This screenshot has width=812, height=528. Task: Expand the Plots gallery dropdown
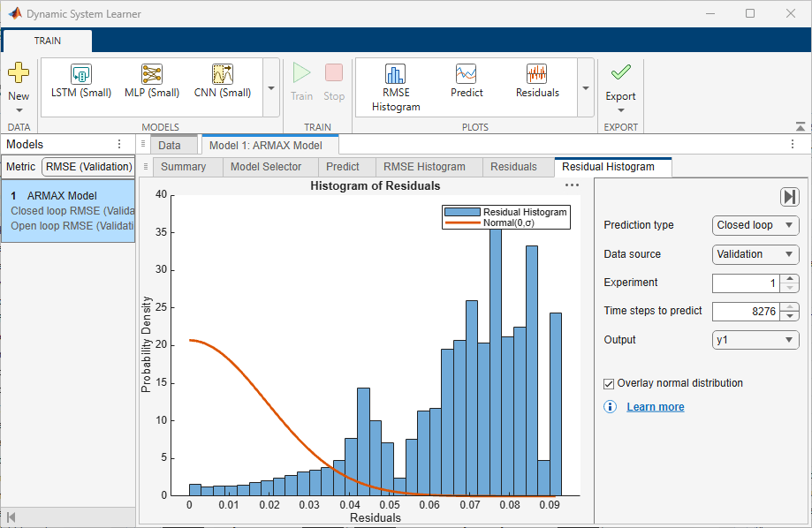point(586,88)
